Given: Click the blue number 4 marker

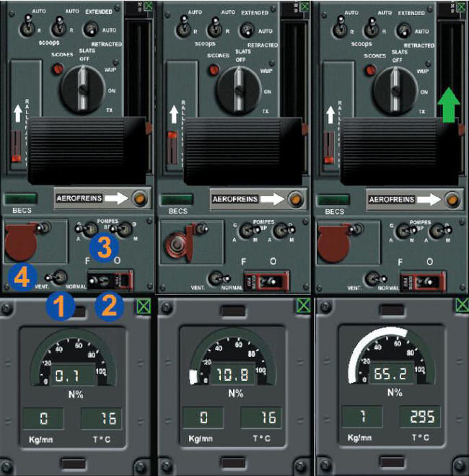Looking at the screenshot, I should click(x=21, y=276).
